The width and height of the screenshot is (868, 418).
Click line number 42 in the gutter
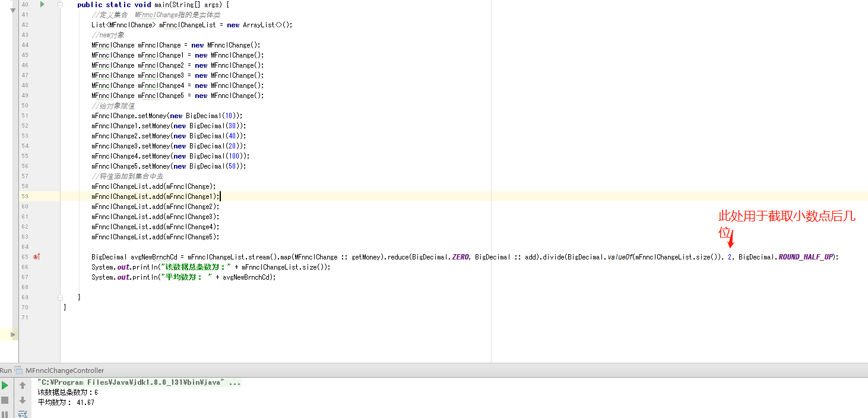[24, 25]
